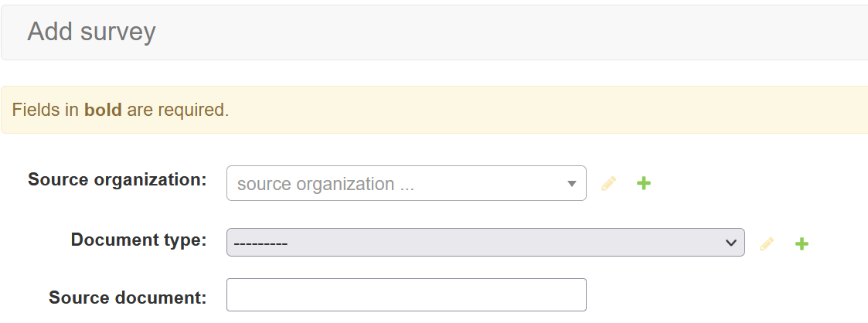Viewport: 868px width, 323px height.
Task: Select the Document type '---------' value
Action: pos(260,243)
